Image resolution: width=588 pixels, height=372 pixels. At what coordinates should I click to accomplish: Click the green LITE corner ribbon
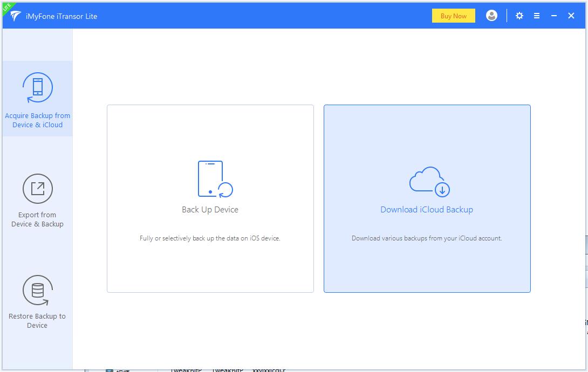pyautogui.click(x=7, y=8)
